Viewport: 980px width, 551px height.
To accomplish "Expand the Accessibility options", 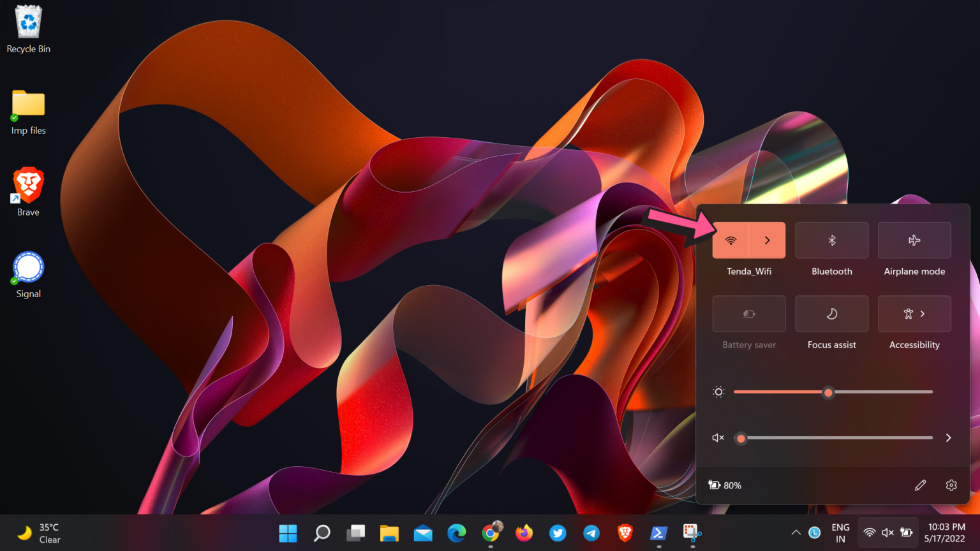I will tap(922, 314).
